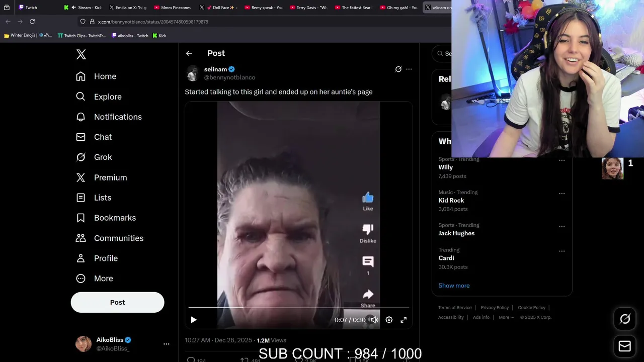This screenshot has width=644, height=362.
Task: Open the Cardi trending topic
Action: click(x=446, y=258)
